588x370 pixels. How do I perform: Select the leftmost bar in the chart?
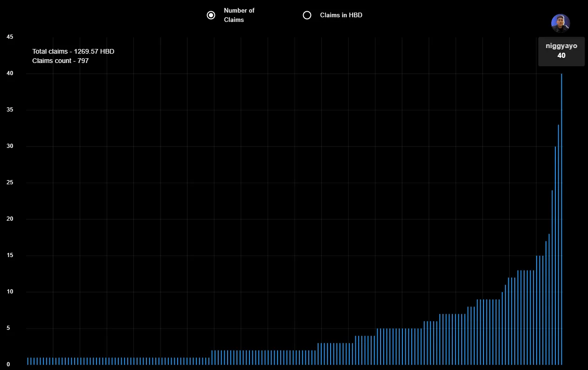(x=28, y=361)
